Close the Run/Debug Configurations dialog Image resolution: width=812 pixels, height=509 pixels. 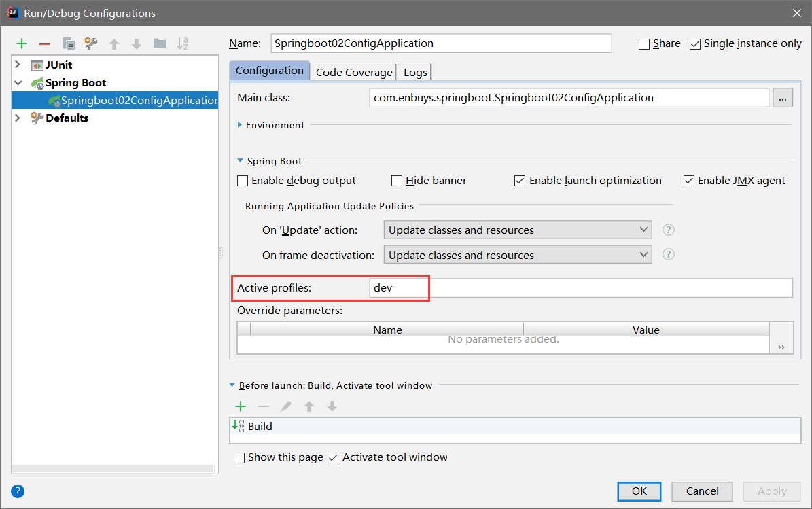coord(797,13)
